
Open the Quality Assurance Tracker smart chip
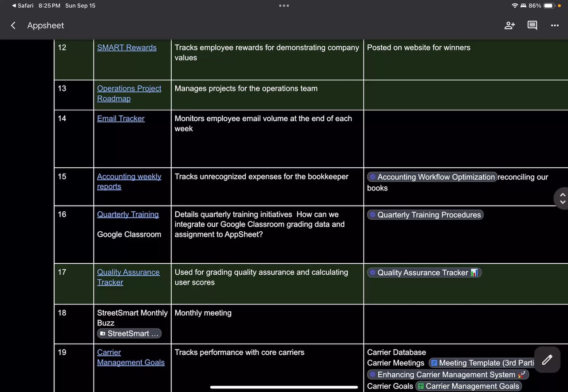click(x=424, y=273)
